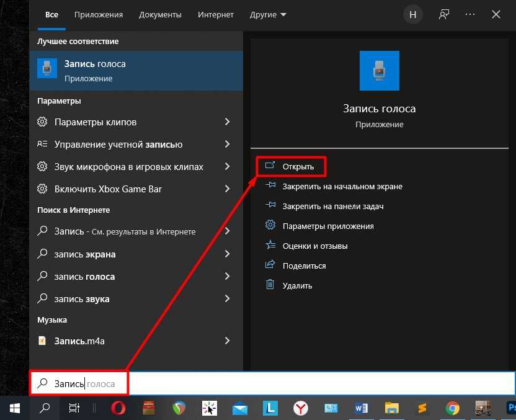The height and width of the screenshot is (420, 516).
Task: Click the Параметры приложения gear icon
Action: pyautogui.click(x=270, y=226)
